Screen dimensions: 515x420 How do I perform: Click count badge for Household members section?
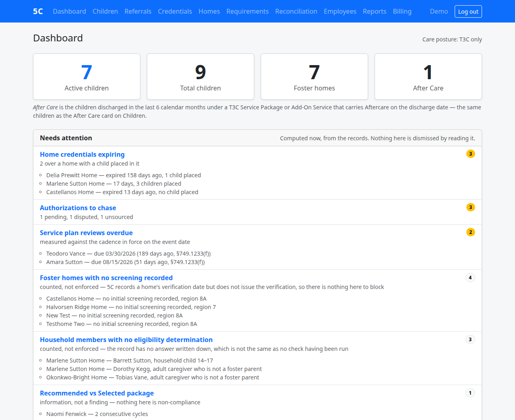(x=470, y=340)
